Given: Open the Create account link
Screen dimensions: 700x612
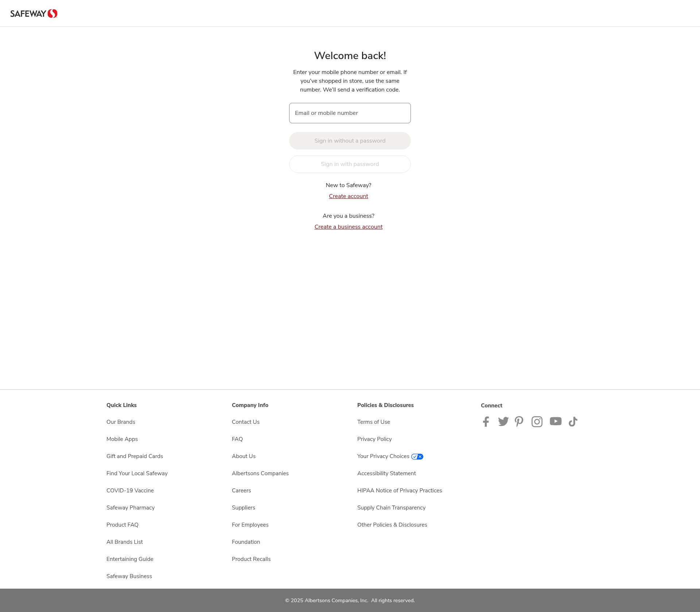Looking at the screenshot, I should tap(349, 196).
